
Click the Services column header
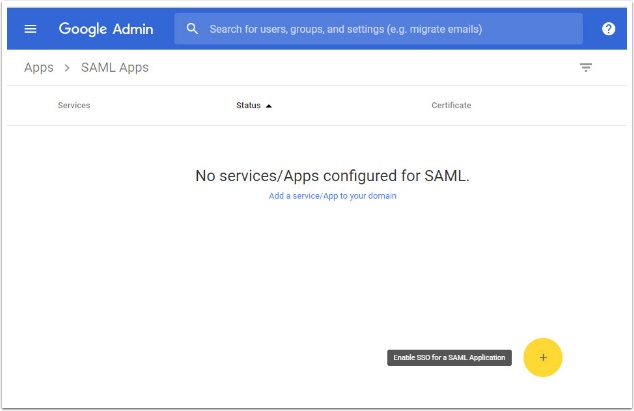(x=74, y=105)
